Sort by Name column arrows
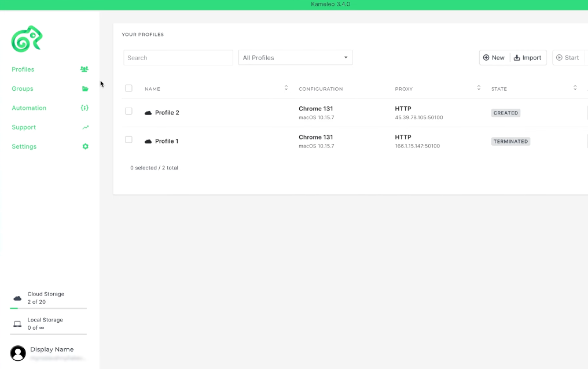Image resolution: width=588 pixels, height=369 pixels. (x=286, y=88)
